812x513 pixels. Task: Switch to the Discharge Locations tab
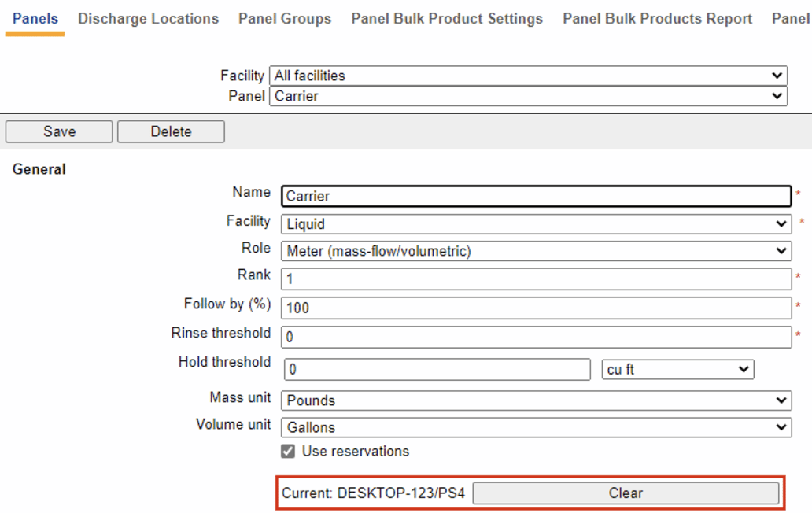pyautogui.click(x=147, y=18)
